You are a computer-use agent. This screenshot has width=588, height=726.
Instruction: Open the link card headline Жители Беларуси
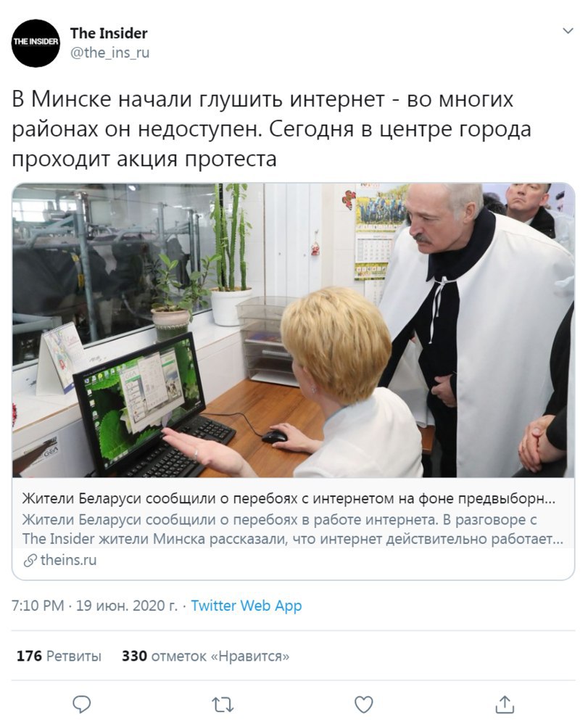(289, 499)
